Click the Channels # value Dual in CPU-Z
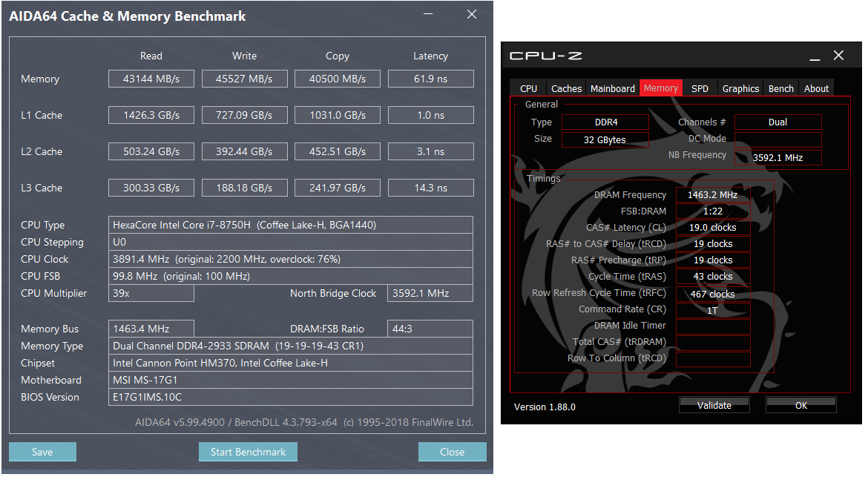 point(777,122)
